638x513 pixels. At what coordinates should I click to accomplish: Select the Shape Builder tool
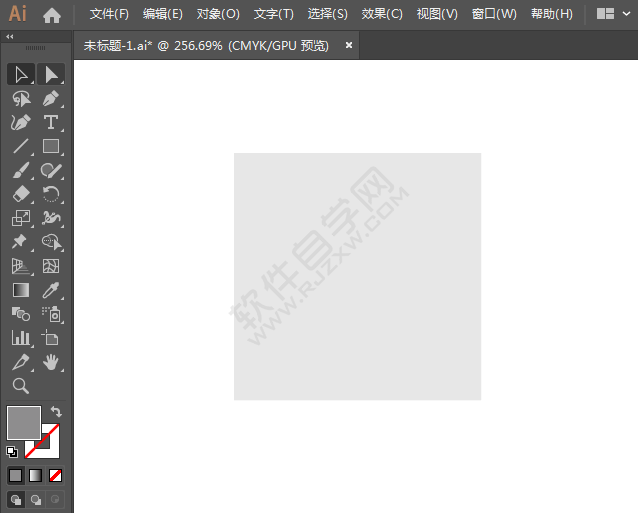point(51,242)
